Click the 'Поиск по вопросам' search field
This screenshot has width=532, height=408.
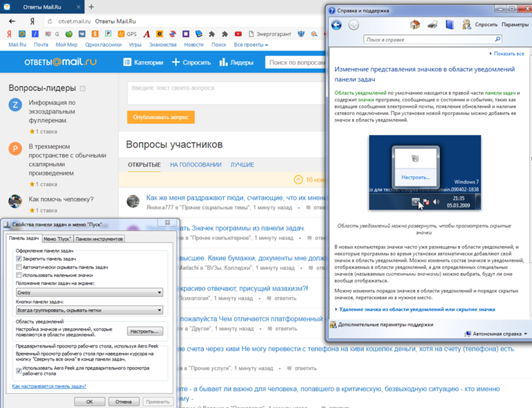(295, 62)
